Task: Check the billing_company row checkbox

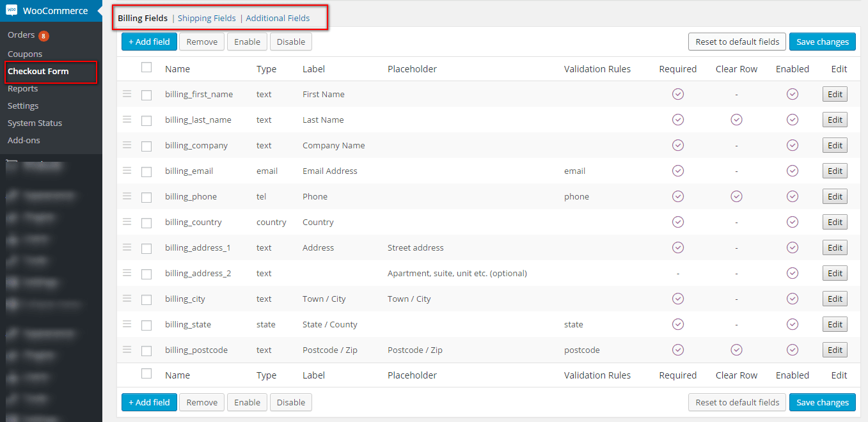Action: pos(146,145)
